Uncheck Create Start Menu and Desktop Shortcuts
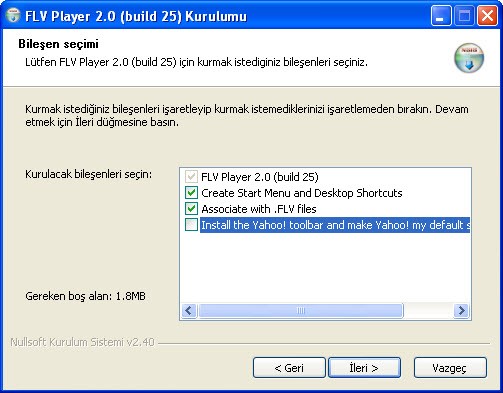Viewport: 503px width, 393px height. 191,193
